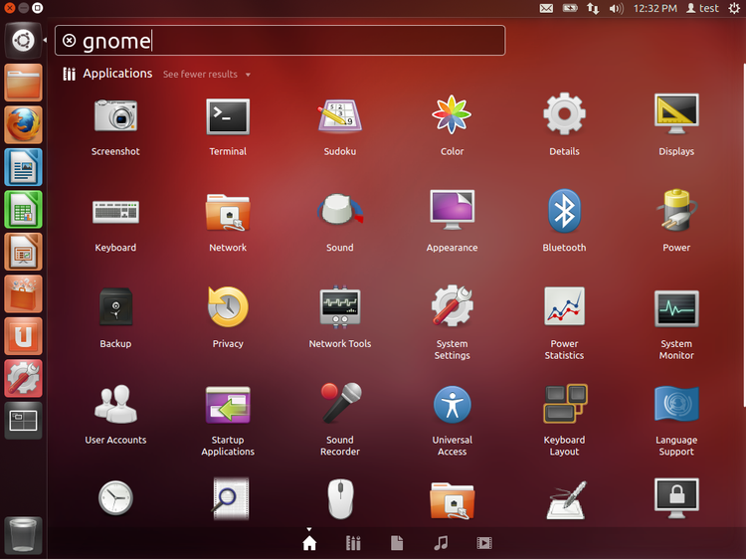Clear the search field with the X icon

[x=69, y=41]
